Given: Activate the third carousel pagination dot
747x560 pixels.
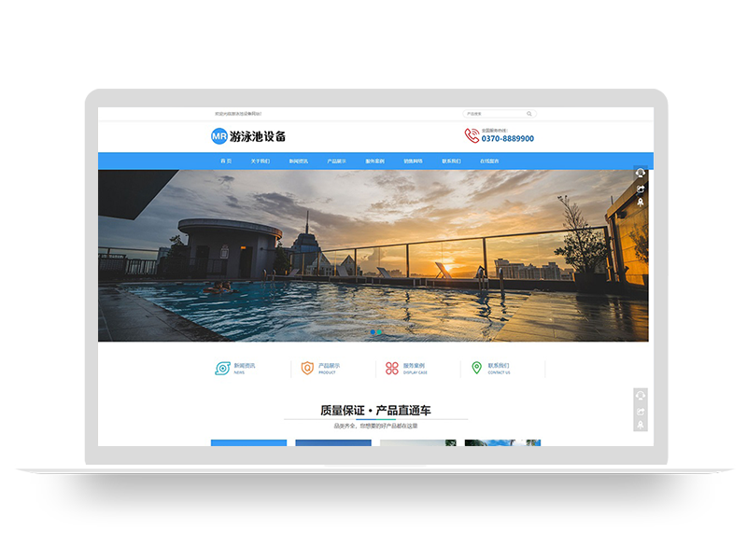Looking at the screenshot, I should [386, 331].
